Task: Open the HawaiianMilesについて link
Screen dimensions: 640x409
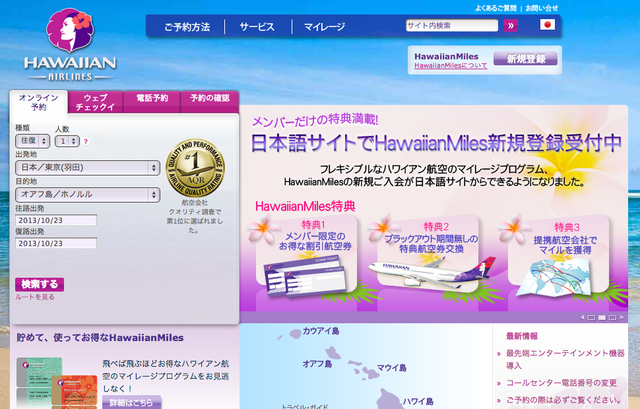Action: [x=451, y=66]
